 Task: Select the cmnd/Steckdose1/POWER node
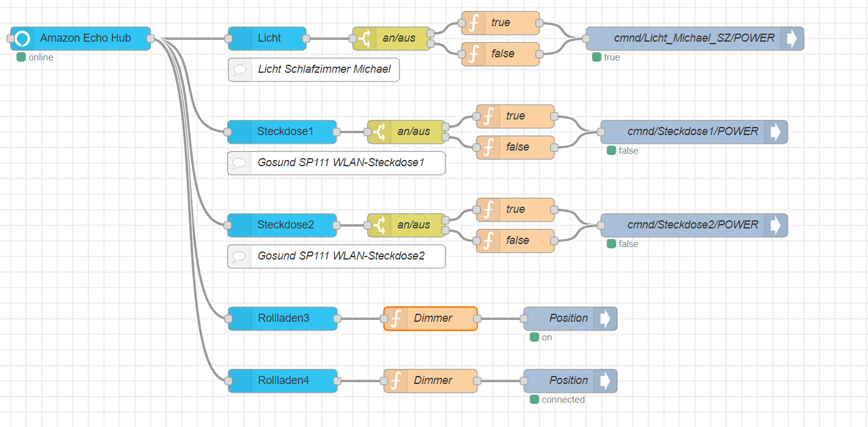coord(694,132)
